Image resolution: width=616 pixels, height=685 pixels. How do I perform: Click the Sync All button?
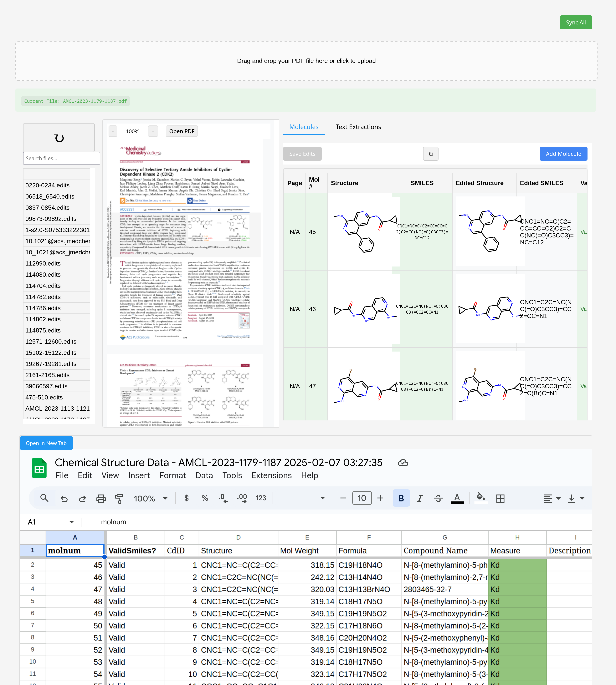coord(576,22)
